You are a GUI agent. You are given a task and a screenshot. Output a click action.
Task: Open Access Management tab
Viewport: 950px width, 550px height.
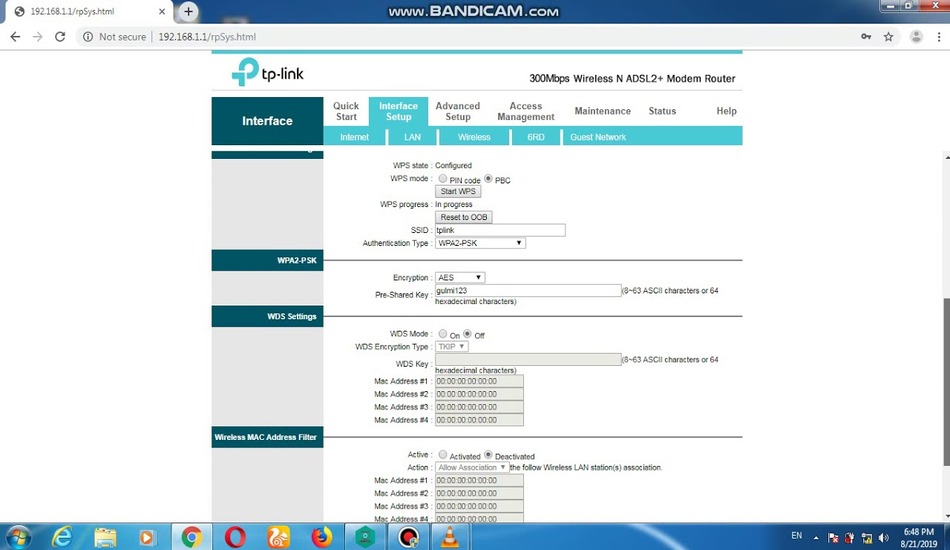(525, 111)
